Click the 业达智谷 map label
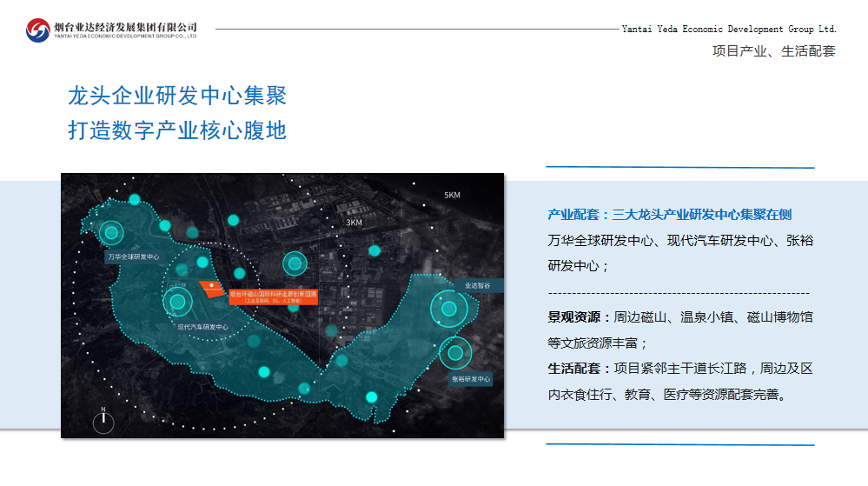The height and width of the screenshot is (486, 868). tap(478, 285)
